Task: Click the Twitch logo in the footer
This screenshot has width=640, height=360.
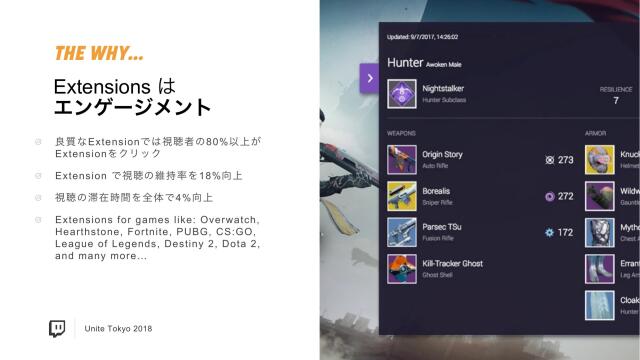Action: 57,329
